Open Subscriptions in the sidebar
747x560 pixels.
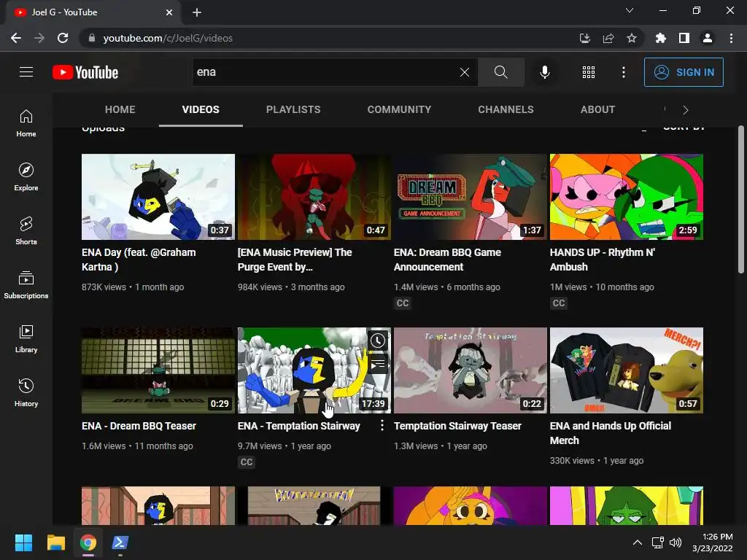pyautogui.click(x=26, y=285)
